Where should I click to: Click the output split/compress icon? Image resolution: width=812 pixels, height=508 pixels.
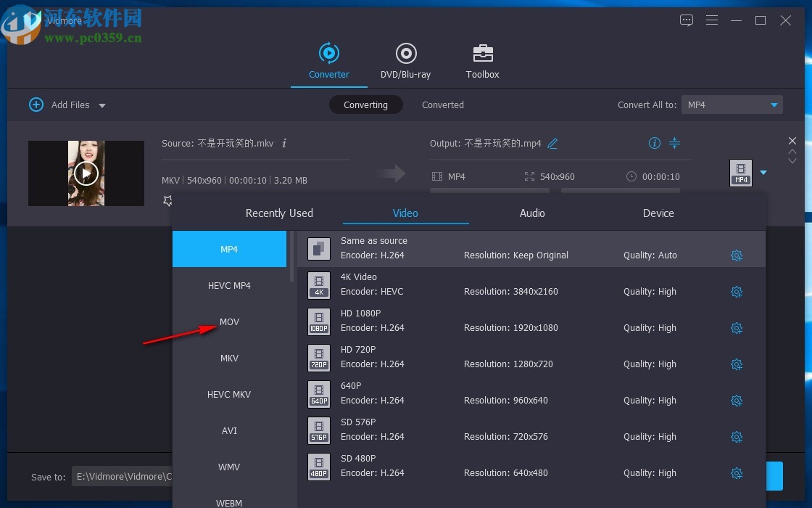click(675, 143)
